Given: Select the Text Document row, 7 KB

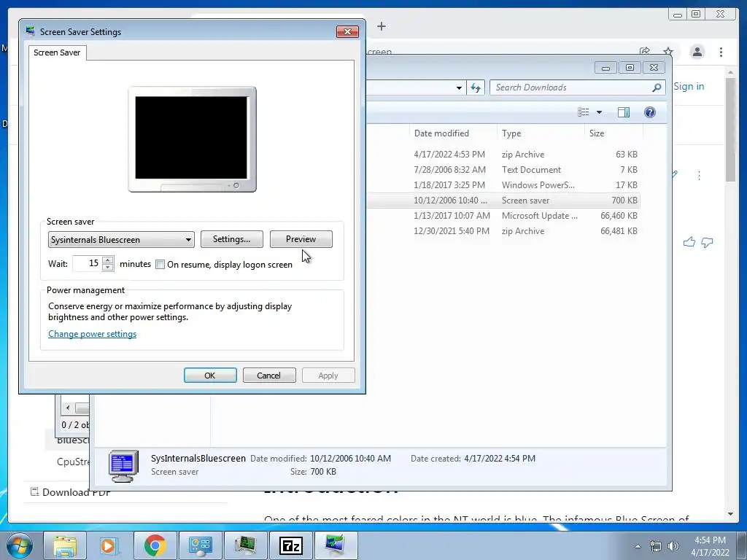Looking at the screenshot, I should coord(503,169).
